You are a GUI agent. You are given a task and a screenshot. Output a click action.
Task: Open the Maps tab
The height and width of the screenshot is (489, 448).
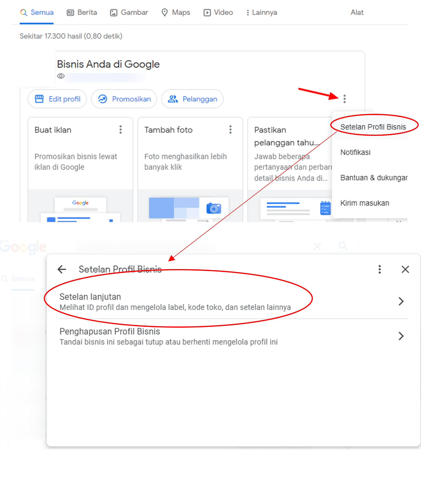pos(176,12)
